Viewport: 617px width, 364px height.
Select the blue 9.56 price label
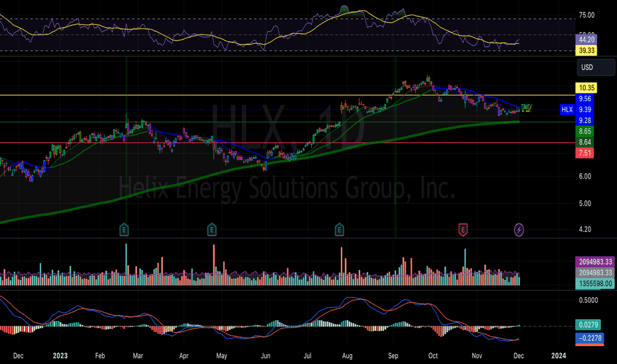click(585, 99)
